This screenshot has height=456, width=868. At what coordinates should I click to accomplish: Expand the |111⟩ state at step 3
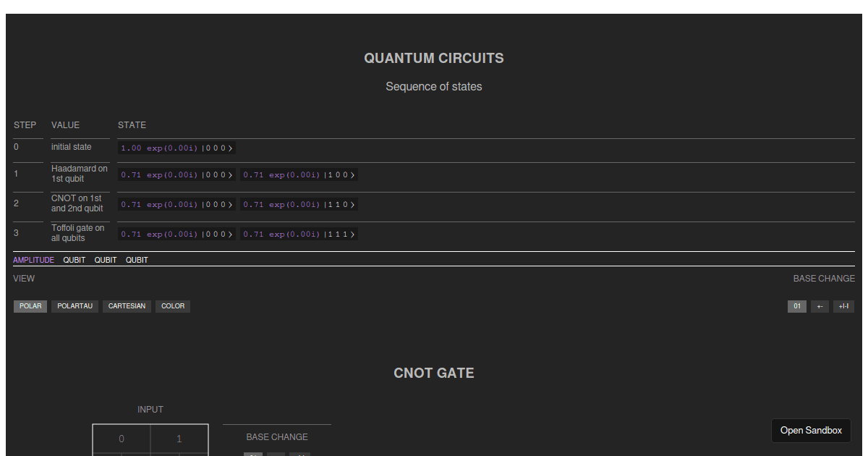tap(299, 234)
